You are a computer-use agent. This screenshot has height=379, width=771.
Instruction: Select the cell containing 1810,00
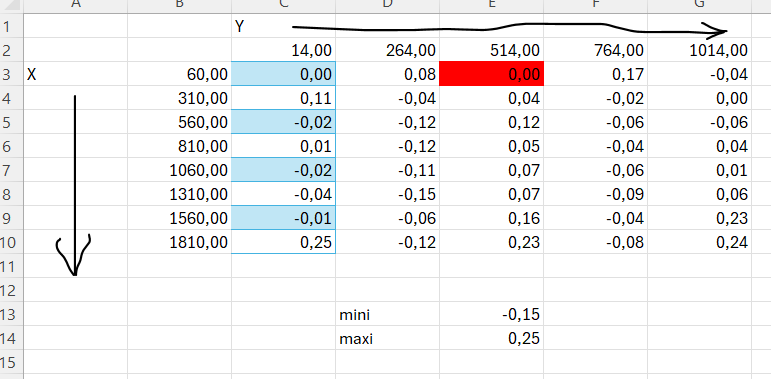179,242
